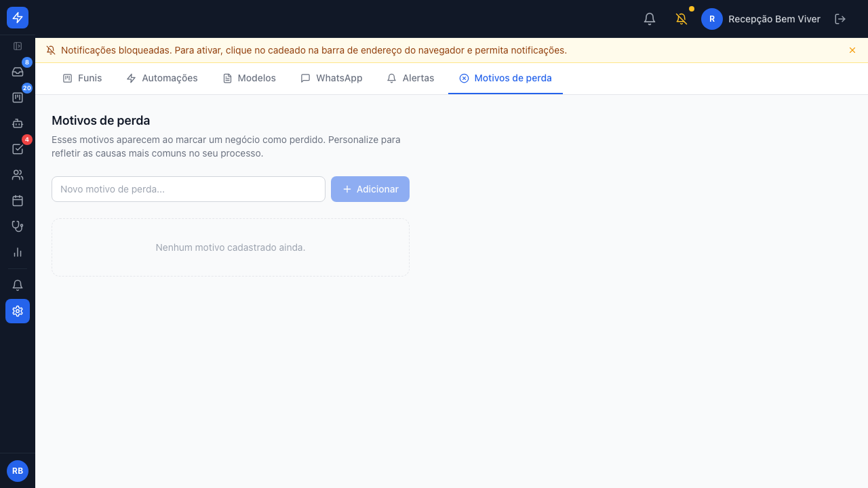This screenshot has height=488, width=868.
Task: Switch to the Funis tab
Action: point(82,78)
